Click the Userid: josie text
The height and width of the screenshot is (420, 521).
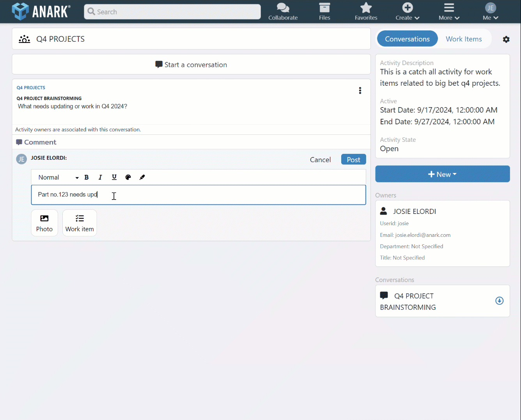[x=394, y=224]
